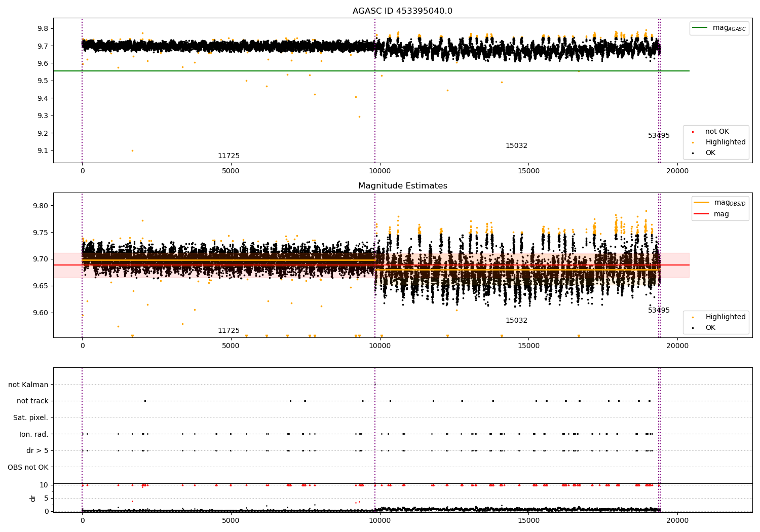Click obsid annotation '11725' in the top plot
760x532 pixels.
pyautogui.click(x=229, y=156)
